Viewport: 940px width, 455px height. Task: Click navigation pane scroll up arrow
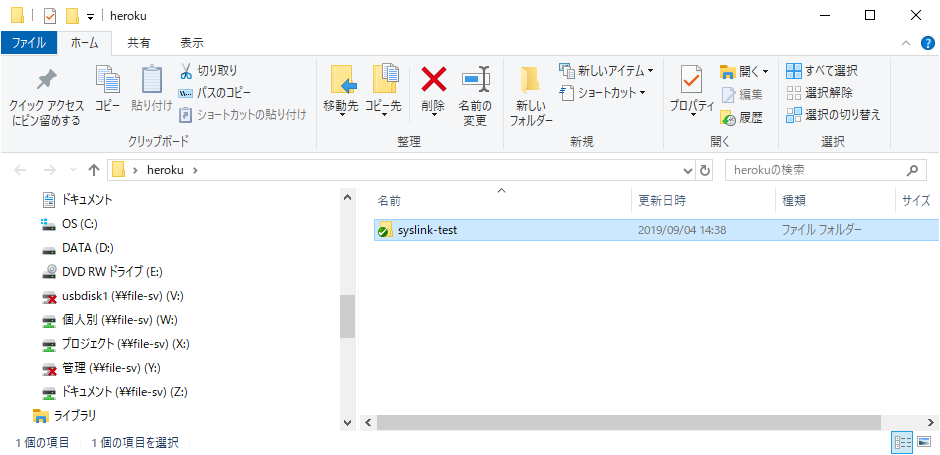pyautogui.click(x=348, y=197)
